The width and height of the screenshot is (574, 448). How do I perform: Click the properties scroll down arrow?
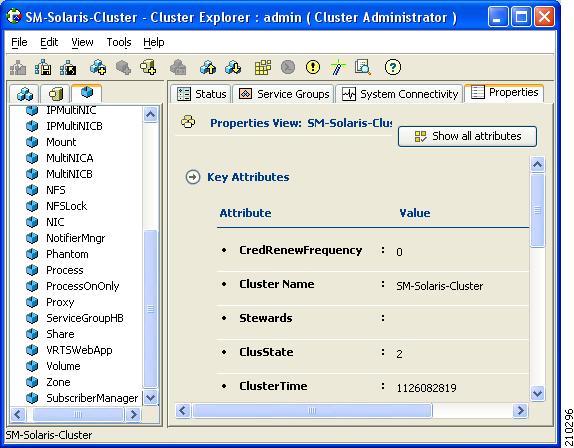pos(537,393)
